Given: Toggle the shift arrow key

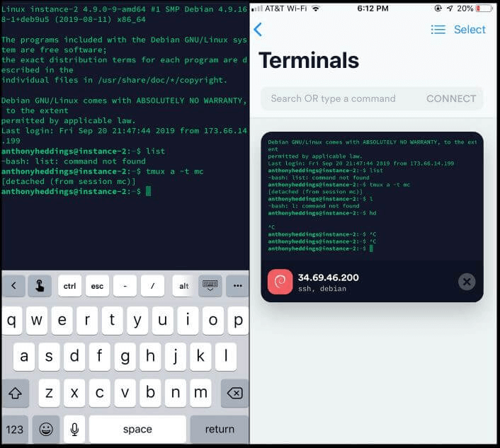Looking at the screenshot, I should click(15, 394).
